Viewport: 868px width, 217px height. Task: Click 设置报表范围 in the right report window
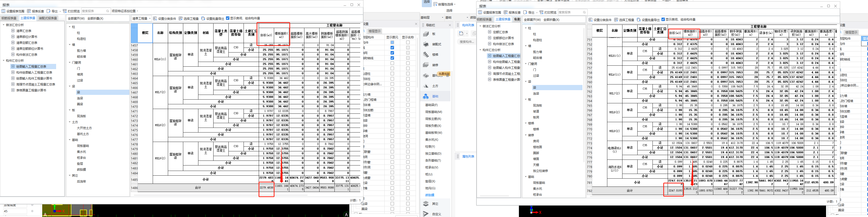pyautogui.click(x=490, y=12)
